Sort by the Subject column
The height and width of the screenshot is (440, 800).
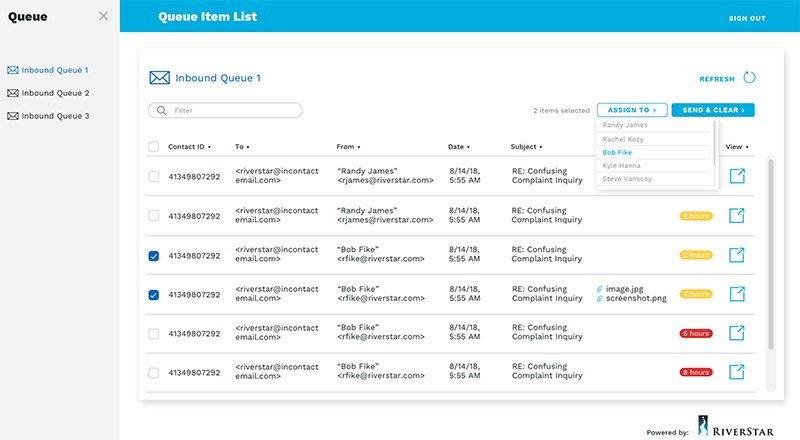tap(526, 146)
